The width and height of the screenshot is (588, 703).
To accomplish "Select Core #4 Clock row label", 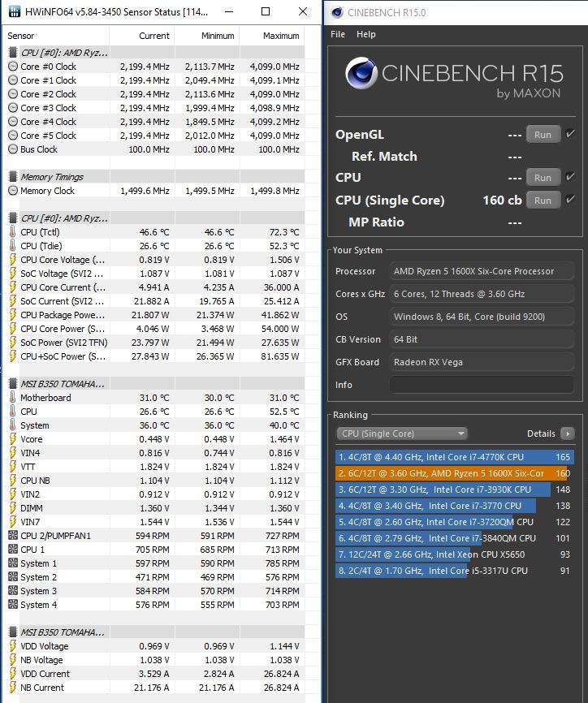I will [x=49, y=122].
